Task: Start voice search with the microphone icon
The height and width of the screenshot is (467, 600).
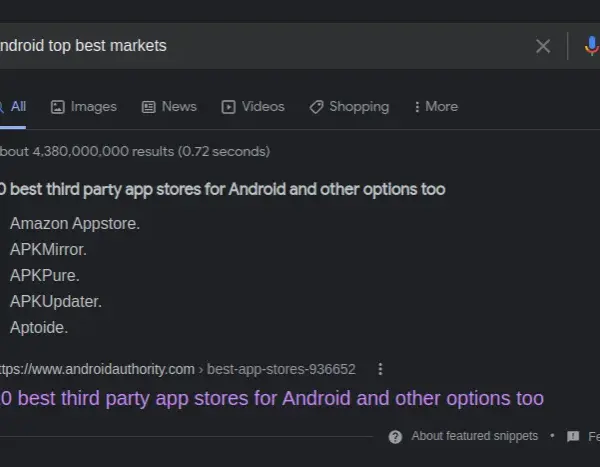Action: [x=592, y=46]
